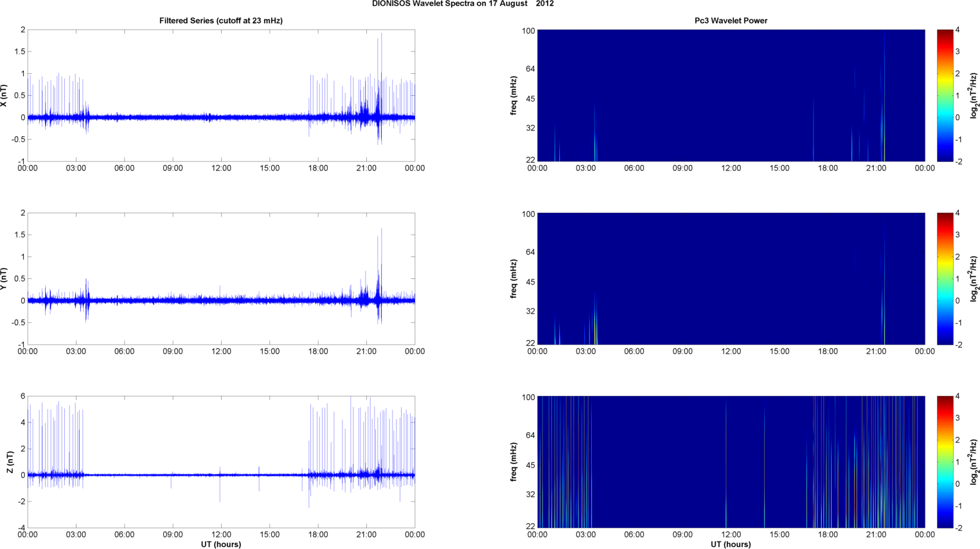Click the 'freq (mHz)' label of the top wavelet plot

click(514, 96)
